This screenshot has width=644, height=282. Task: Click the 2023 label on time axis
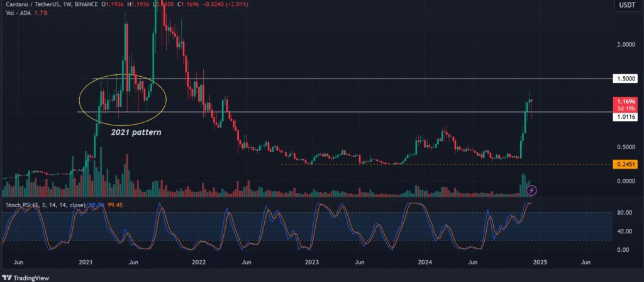click(311, 262)
